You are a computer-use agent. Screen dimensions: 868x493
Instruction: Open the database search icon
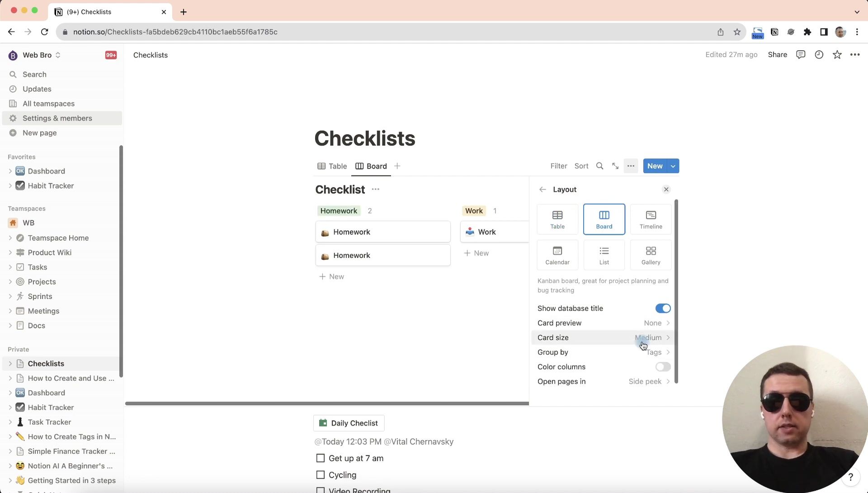[x=599, y=166]
